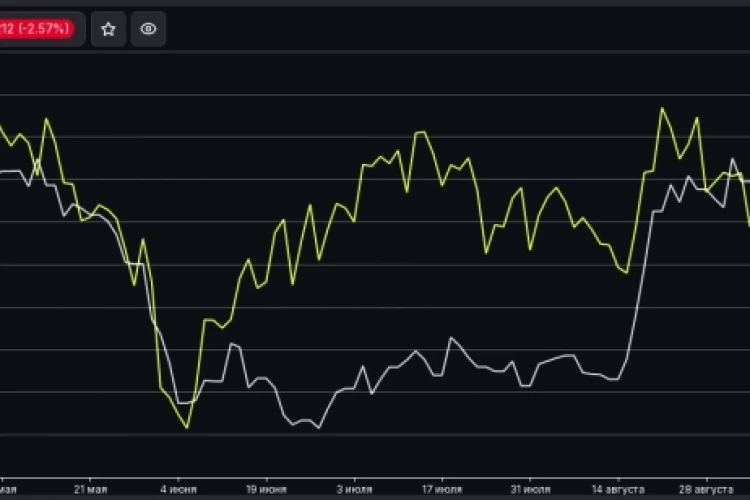The height and width of the screenshot is (500, 750).
Task: Select the '3 июля' date label
Action: [354, 489]
